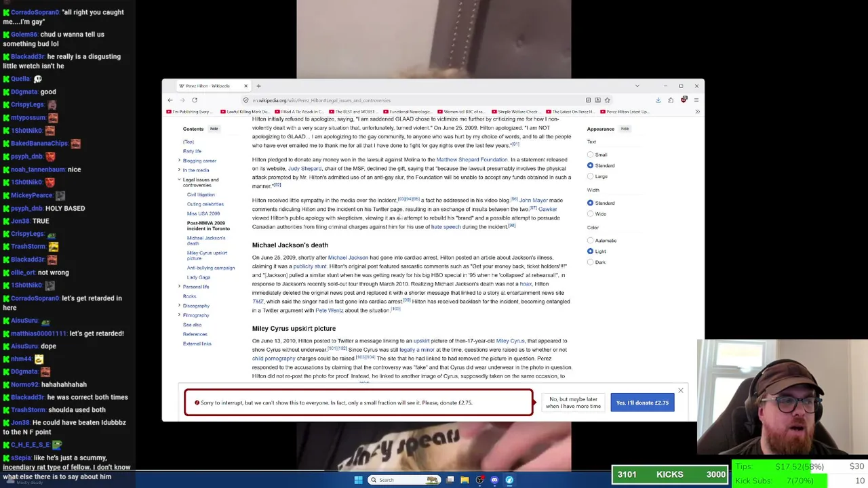Open 'Functional Neurologic...' bookmark
868x488 pixels.
click(408, 112)
